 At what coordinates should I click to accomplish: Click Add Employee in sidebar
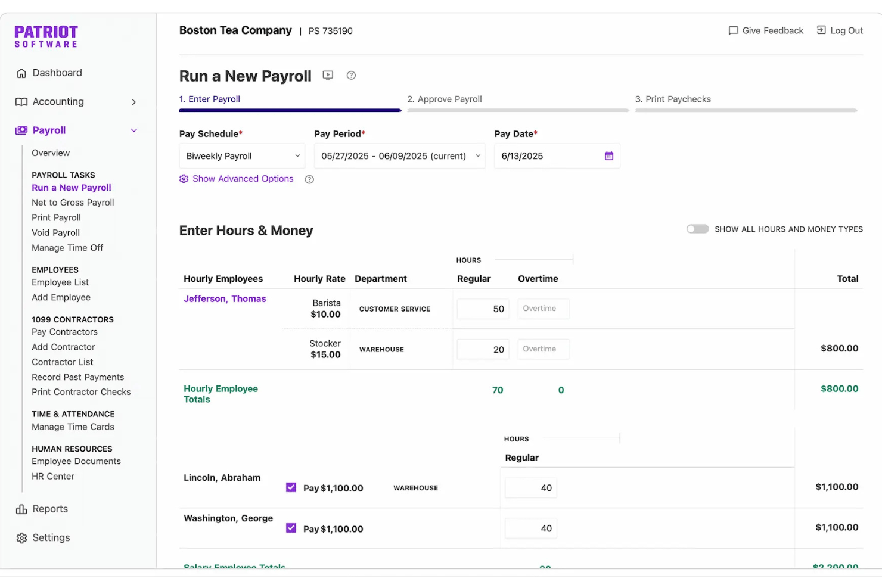click(61, 297)
